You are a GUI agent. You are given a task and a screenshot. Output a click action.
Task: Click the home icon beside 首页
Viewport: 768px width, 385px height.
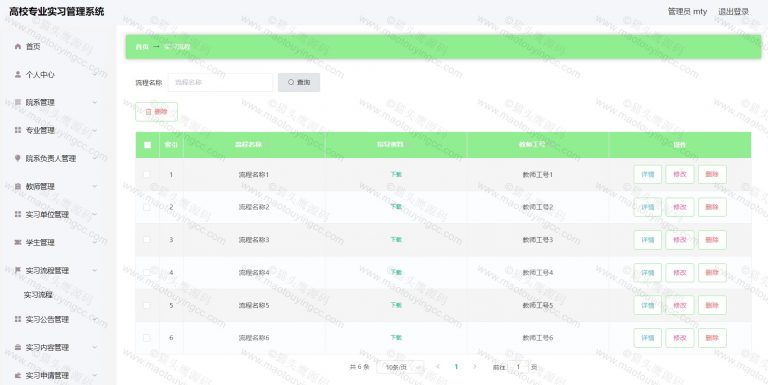tap(18, 47)
